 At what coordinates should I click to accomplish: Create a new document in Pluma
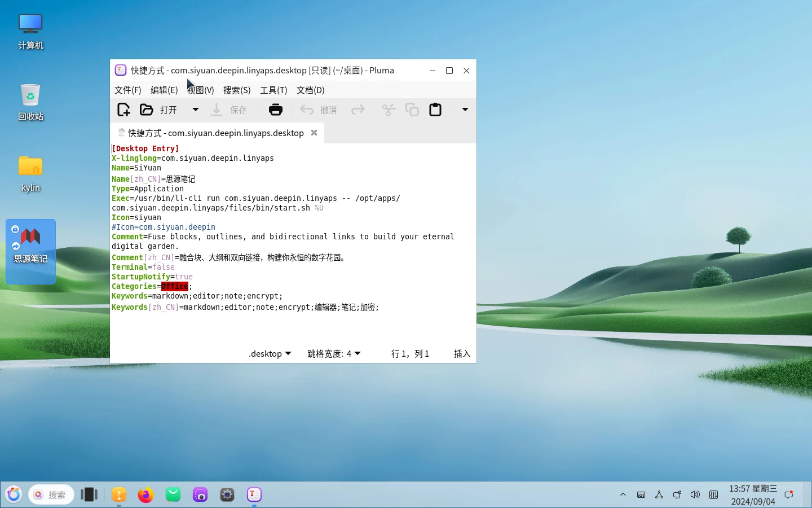coord(123,110)
